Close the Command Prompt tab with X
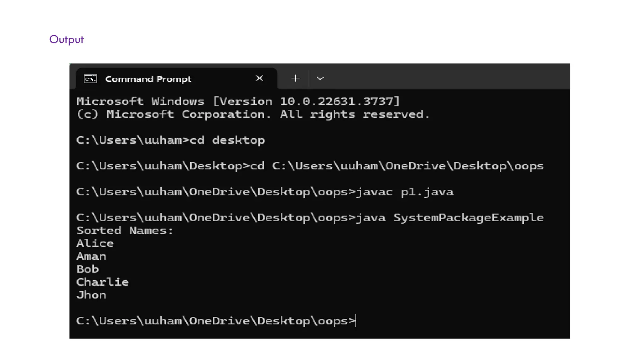This screenshot has width=644, height=362. tap(259, 78)
